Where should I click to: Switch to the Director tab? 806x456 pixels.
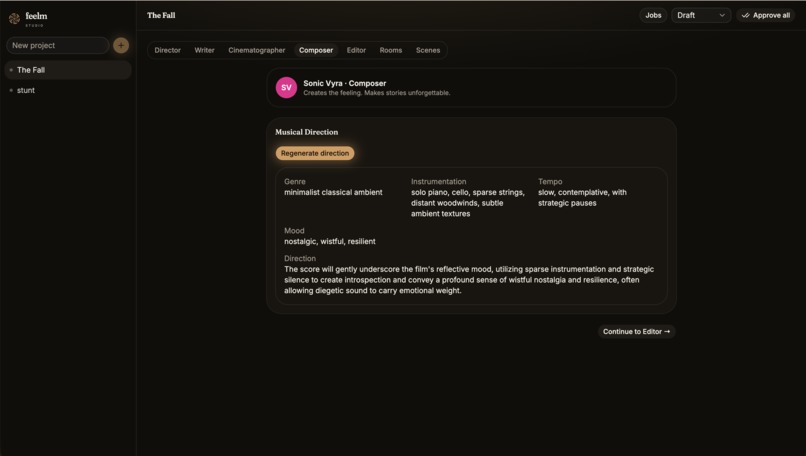point(168,50)
